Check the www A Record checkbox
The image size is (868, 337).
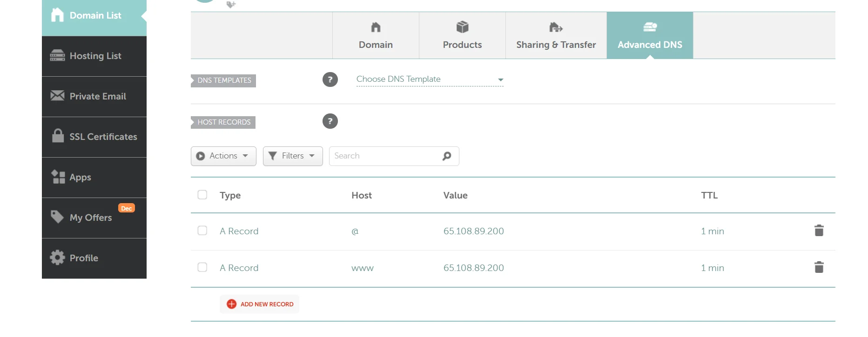coord(202,267)
